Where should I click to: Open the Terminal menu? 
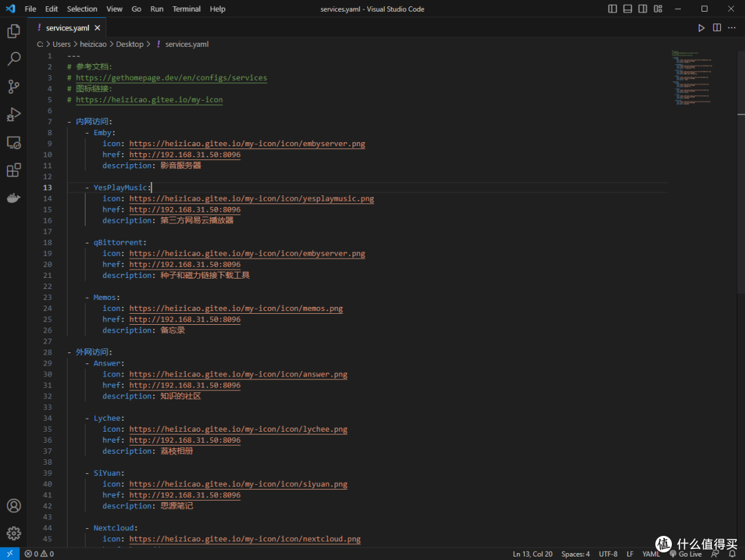(x=186, y=9)
